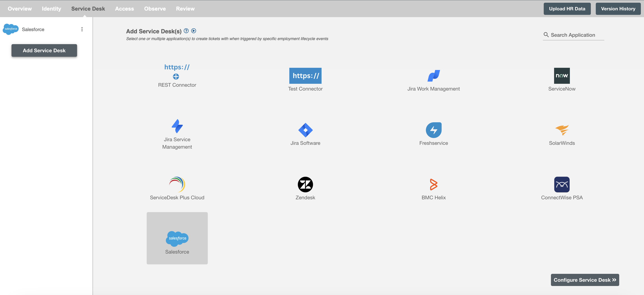Click the Configure Service Desk button

(x=584, y=280)
